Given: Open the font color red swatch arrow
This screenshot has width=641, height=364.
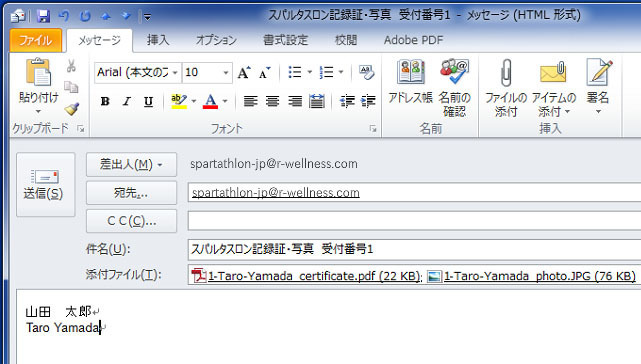Looking at the screenshot, I should [225, 101].
